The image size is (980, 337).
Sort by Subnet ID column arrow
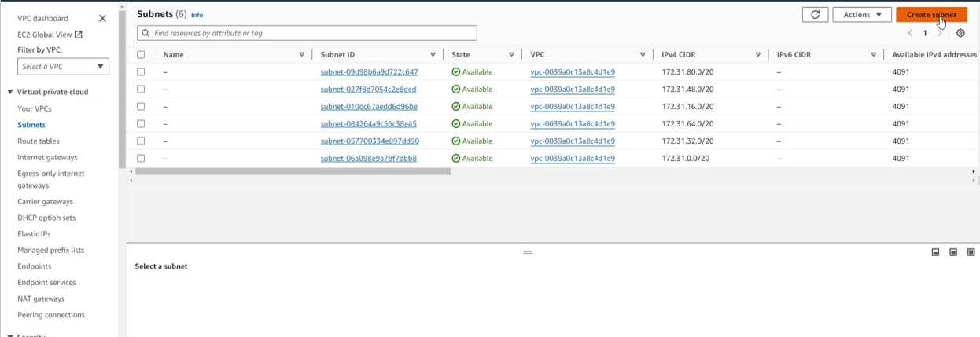point(433,55)
